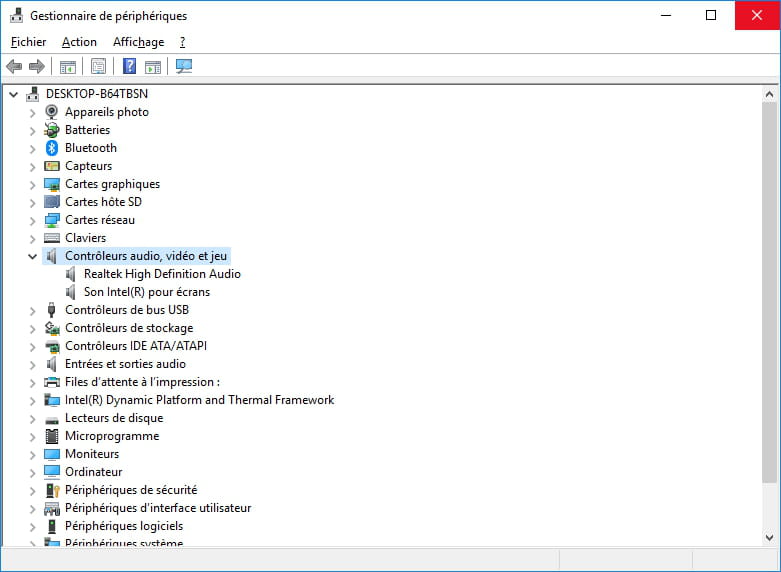The height and width of the screenshot is (572, 781).
Task: Select Files d'attente à l'impression label
Action: pos(142,382)
